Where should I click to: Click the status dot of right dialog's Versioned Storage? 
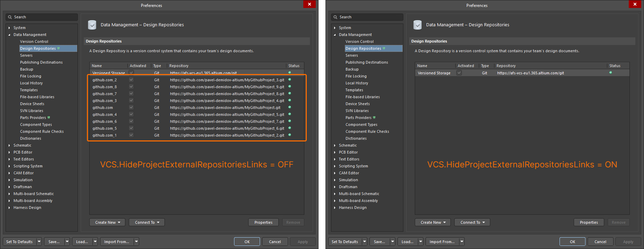tap(610, 73)
